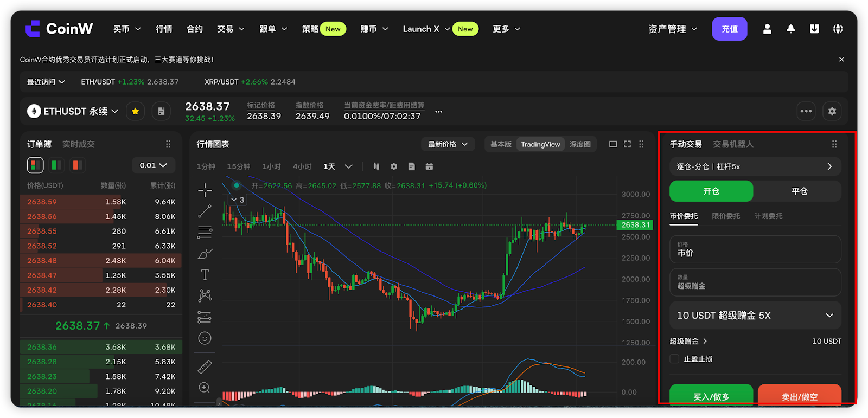
Task: Change candlestick chart style icon
Action: [376, 166]
